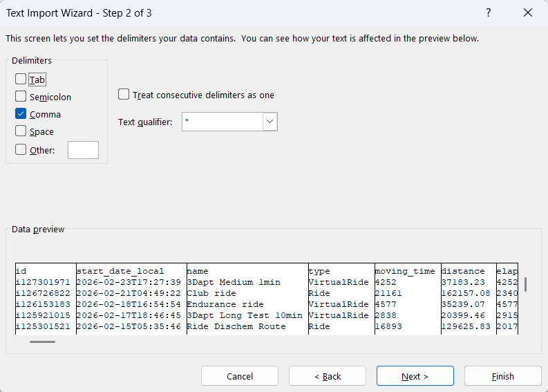548x392 pixels.
Task: Go back with the Back button
Action: [x=327, y=376]
